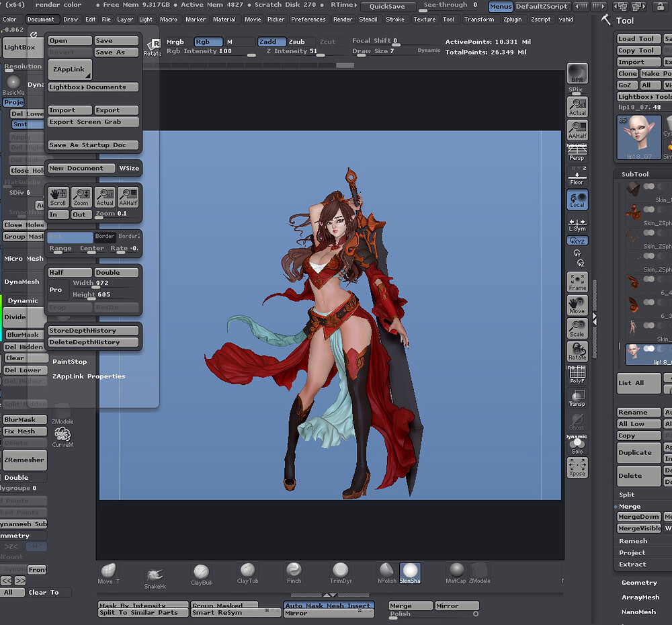Open the Draw menu
Image resolution: width=672 pixels, height=625 pixels.
[x=71, y=19]
